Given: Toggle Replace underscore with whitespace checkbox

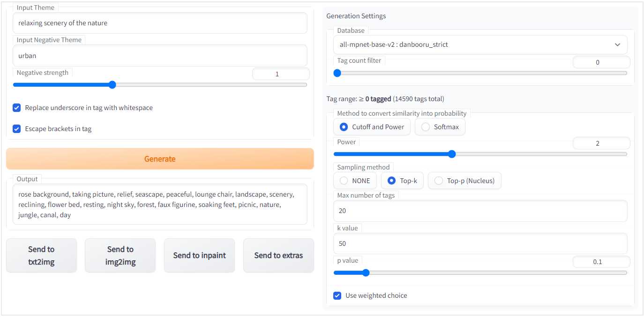Looking at the screenshot, I should (17, 108).
